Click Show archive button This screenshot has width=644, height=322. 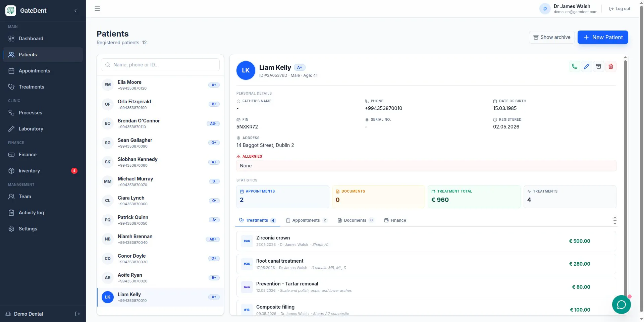coord(552,37)
